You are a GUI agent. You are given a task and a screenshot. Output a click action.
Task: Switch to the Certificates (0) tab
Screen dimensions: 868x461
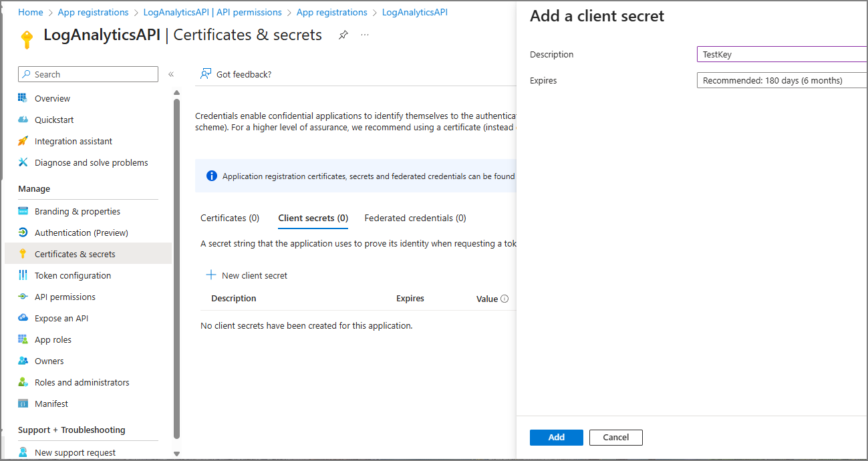(x=230, y=218)
